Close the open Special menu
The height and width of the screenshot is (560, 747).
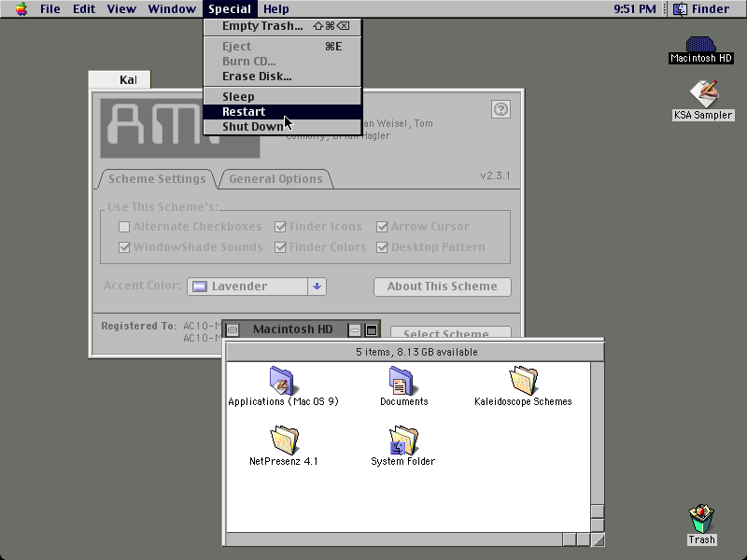230,8
